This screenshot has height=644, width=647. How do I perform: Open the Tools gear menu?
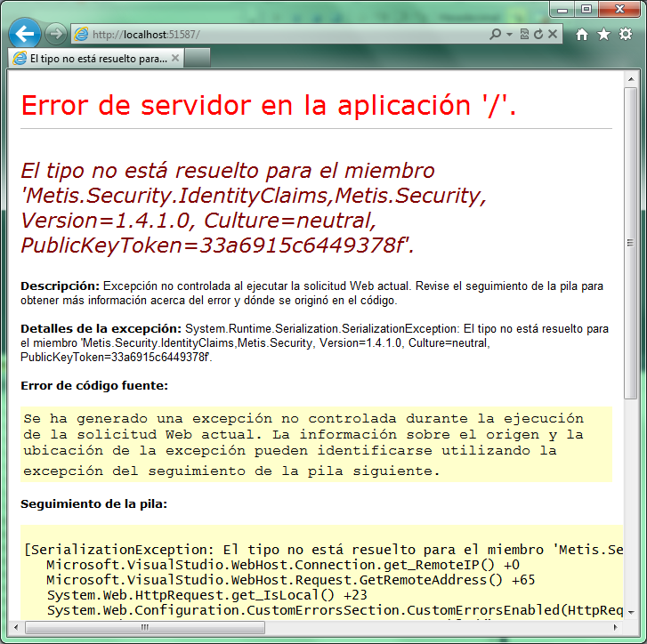(x=626, y=34)
